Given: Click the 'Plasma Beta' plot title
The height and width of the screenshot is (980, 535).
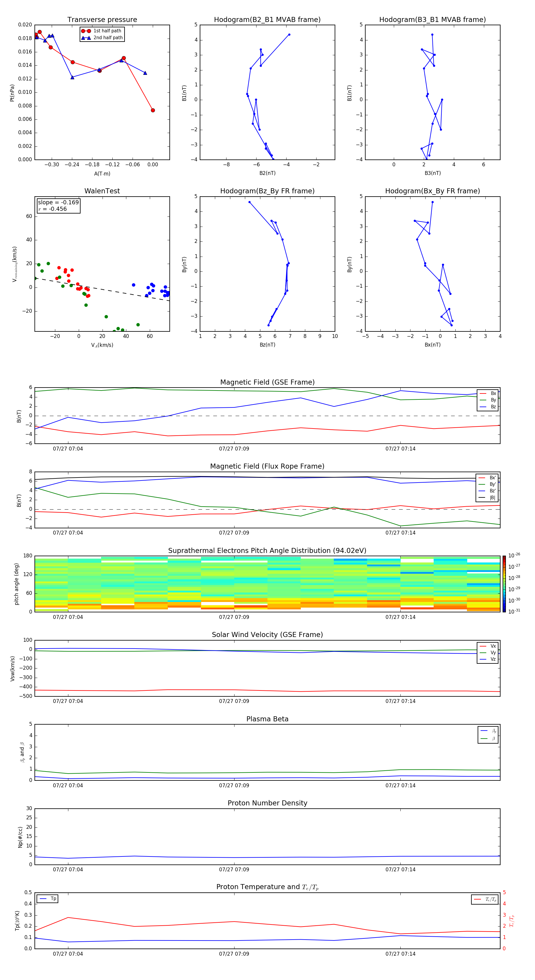Looking at the screenshot, I should pyautogui.click(x=267, y=719).
